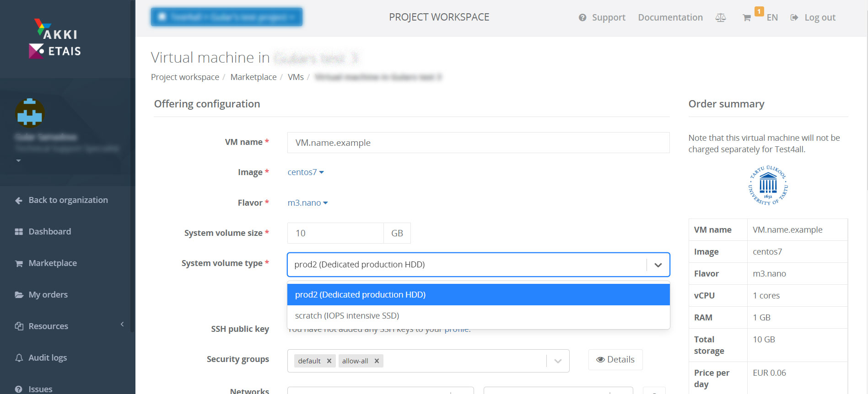This screenshot has width=868, height=394.
Task: Expand the Resources submenu chevron
Action: [122, 324]
